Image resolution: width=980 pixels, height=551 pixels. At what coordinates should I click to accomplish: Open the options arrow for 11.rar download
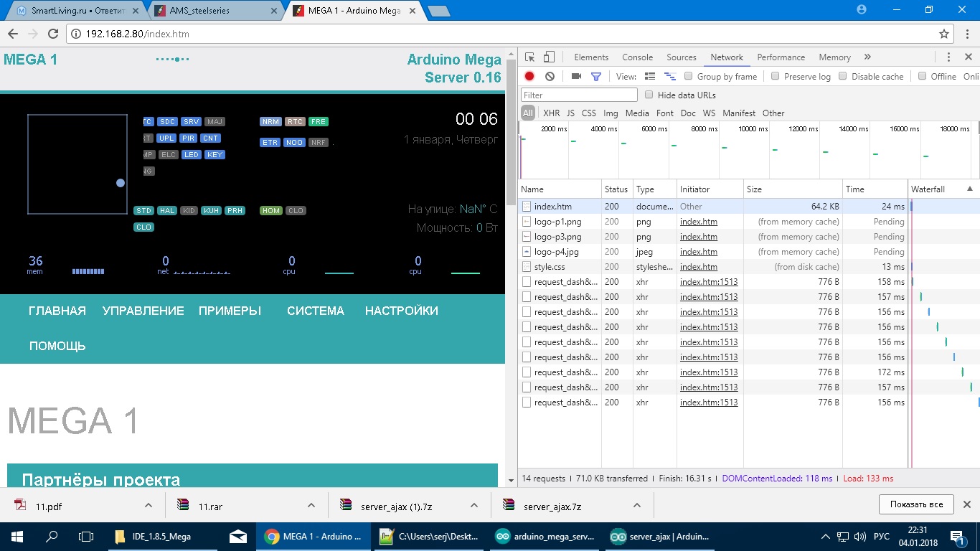311,505
